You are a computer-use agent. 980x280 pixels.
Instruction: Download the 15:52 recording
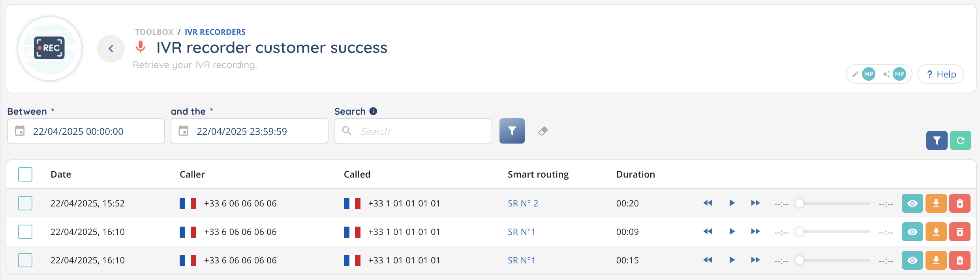point(936,203)
